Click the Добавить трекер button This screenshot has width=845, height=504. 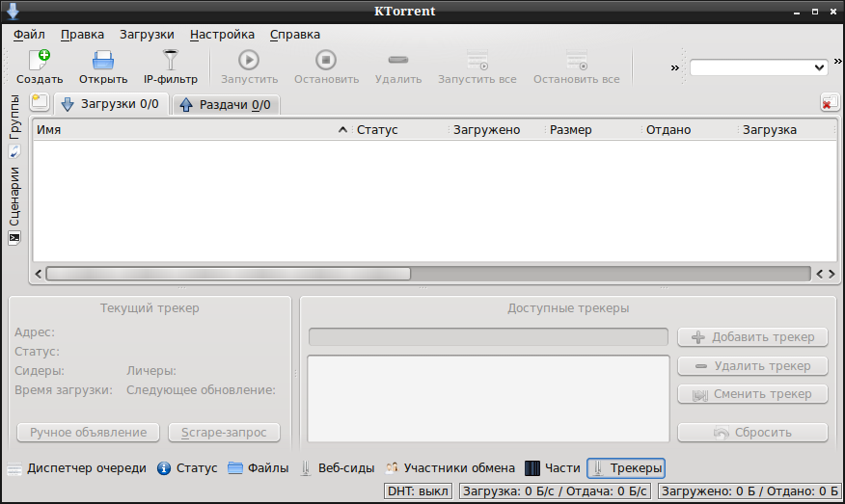pyautogui.click(x=752, y=337)
